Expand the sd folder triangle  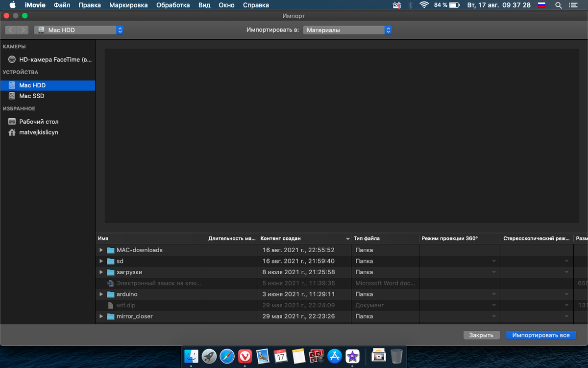click(101, 261)
